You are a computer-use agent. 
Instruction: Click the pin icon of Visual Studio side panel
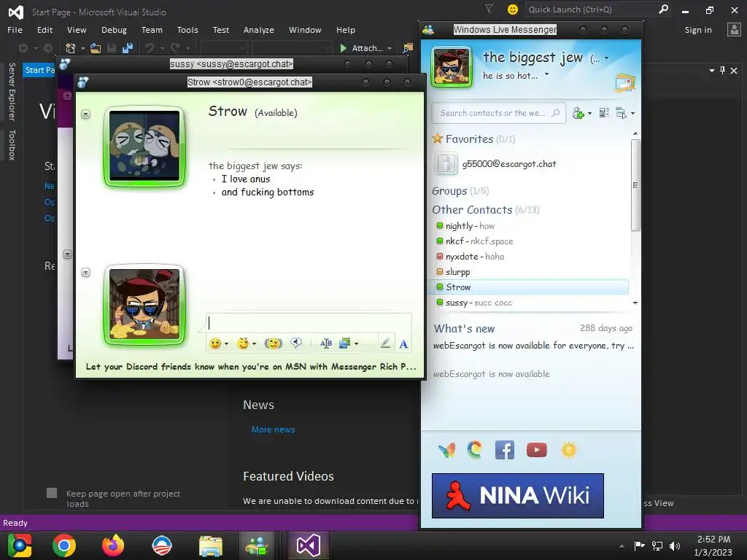723,71
